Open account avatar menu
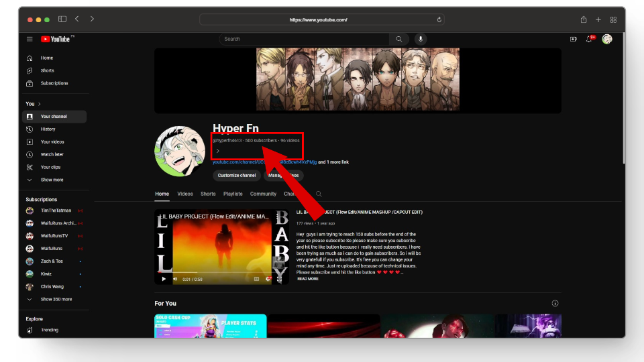Screen dimensions: 644x362 click(x=607, y=39)
